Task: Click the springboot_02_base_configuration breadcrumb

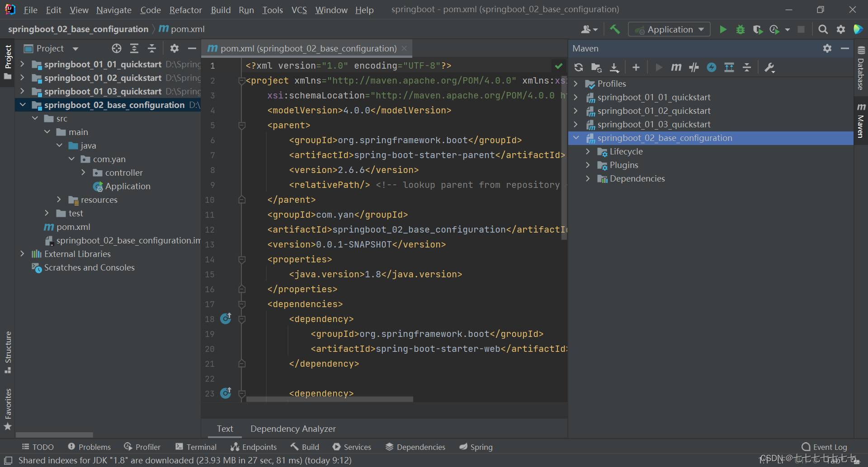Action: point(78,29)
